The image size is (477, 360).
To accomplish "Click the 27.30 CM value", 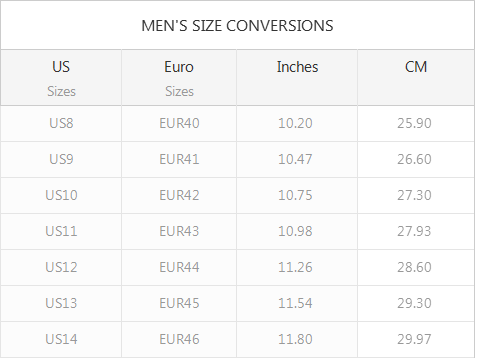I will coord(414,195).
